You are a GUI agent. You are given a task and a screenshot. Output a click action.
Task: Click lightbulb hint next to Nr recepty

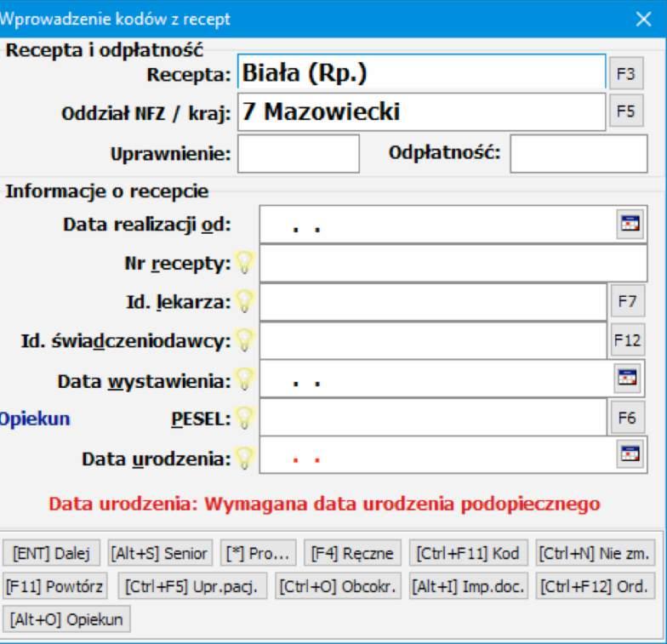click(245, 262)
